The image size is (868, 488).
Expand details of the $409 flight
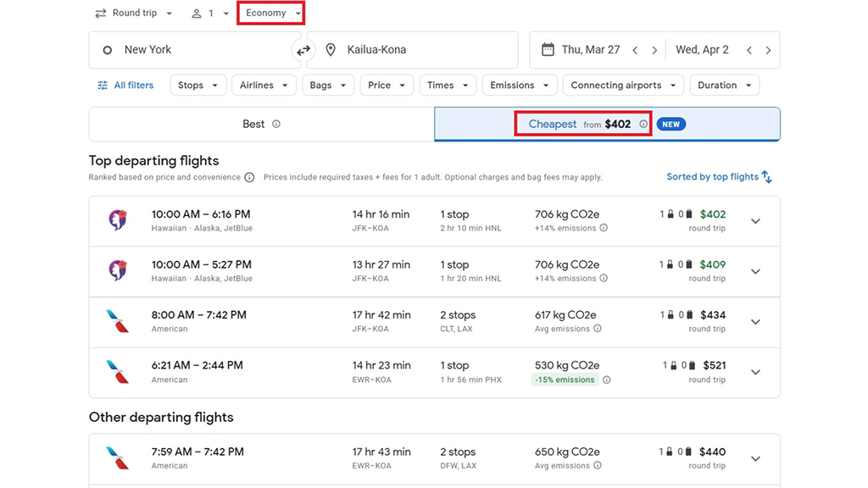(x=755, y=271)
